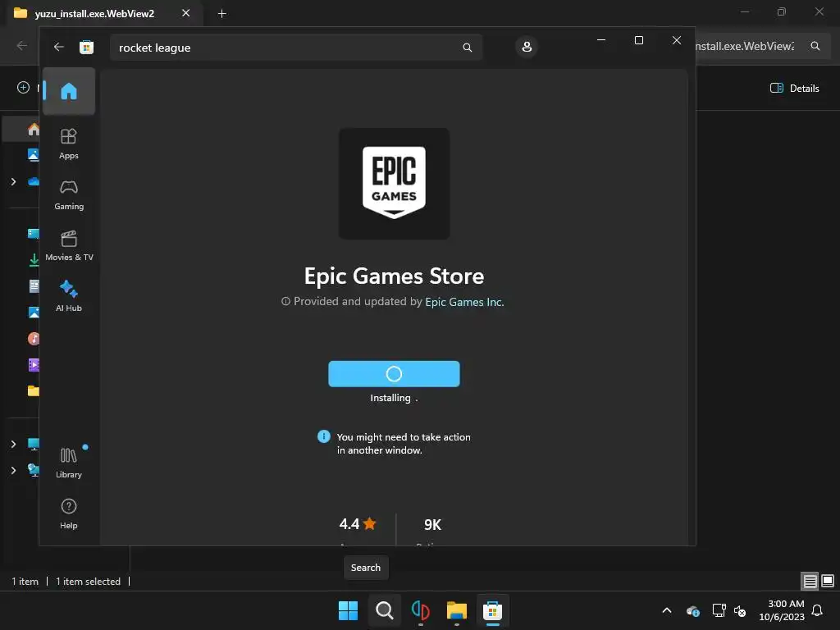Switch Explorer to details list view
Viewport: 840px width, 630px height.
click(810, 581)
